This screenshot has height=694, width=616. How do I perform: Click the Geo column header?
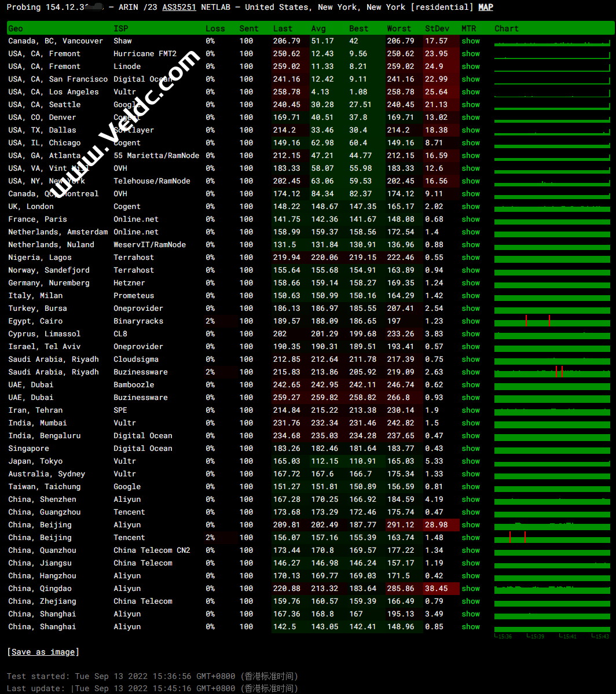point(16,28)
